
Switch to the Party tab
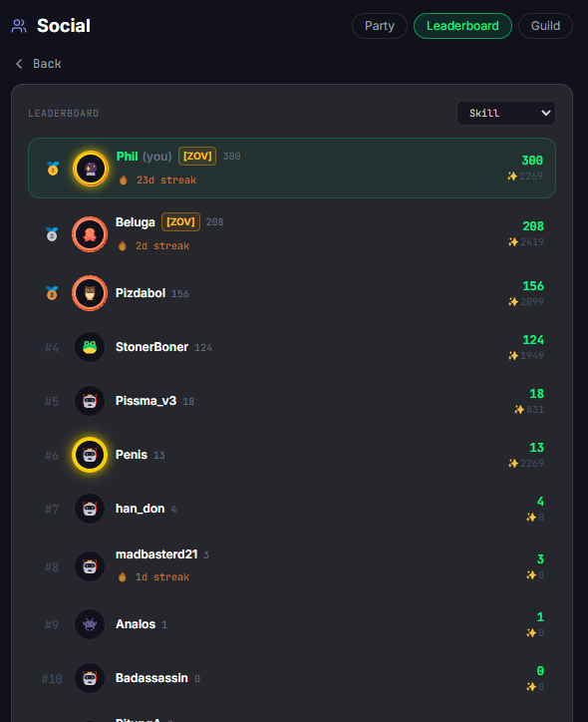pyautogui.click(x=380, y=26)
